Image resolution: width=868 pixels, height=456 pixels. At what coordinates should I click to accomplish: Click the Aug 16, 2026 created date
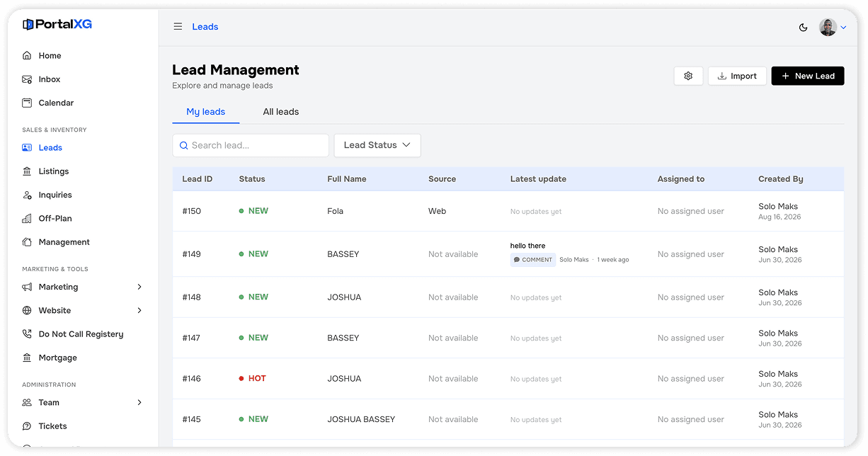[x=780, y=217]
